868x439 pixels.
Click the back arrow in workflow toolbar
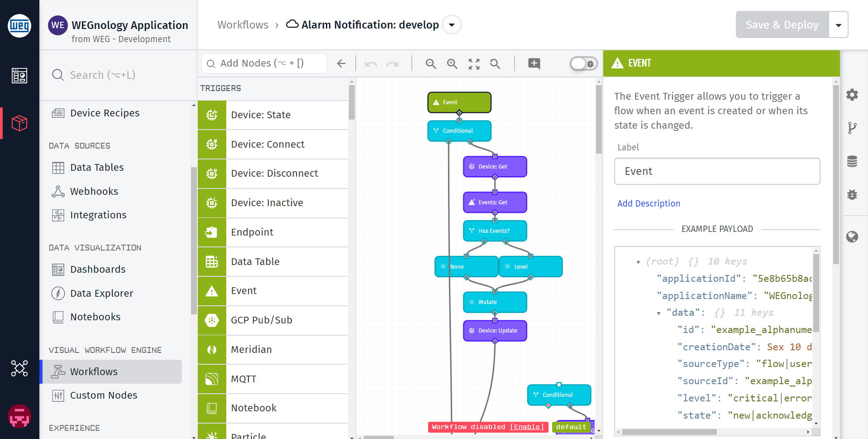[341, 64]
